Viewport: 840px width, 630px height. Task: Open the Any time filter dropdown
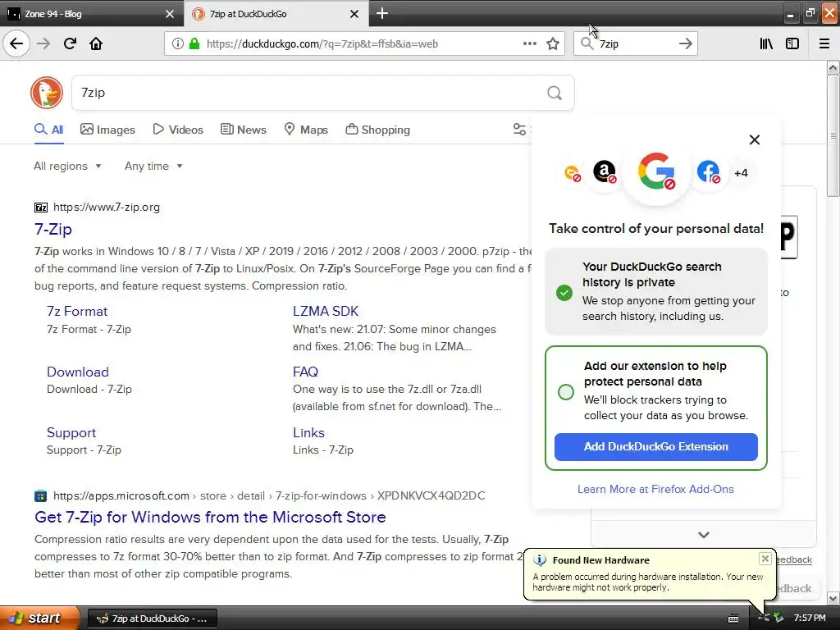pos(153,166)
